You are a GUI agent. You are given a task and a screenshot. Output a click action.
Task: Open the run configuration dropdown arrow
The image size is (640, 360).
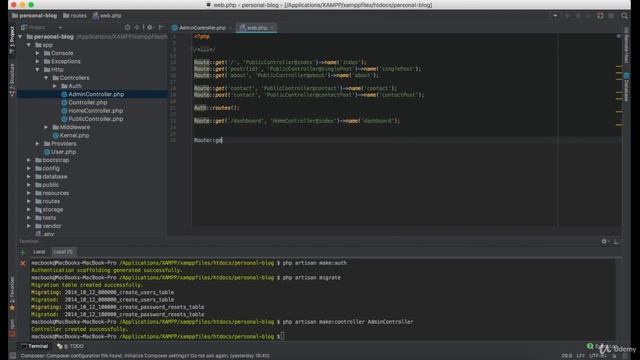pyautogui.click(x=555, y=16)
